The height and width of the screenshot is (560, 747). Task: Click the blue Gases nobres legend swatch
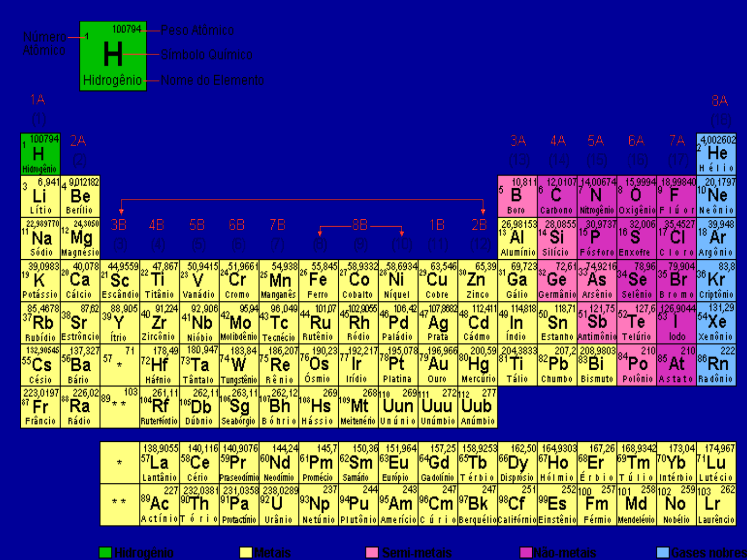tap(662, 553)
